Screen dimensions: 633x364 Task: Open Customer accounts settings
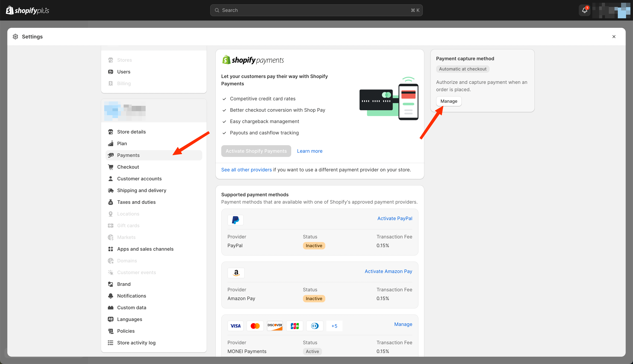click(x=154, y=179)
